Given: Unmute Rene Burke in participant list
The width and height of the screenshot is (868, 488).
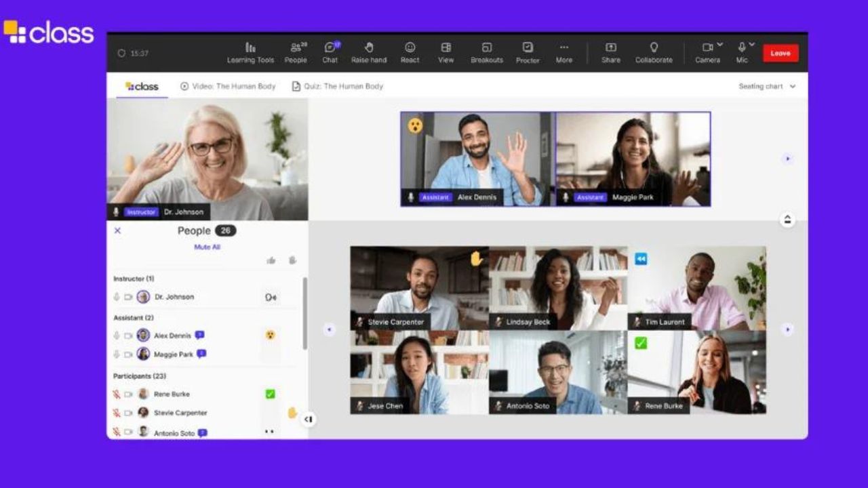Looking at the screenshot, I should 117,394.
